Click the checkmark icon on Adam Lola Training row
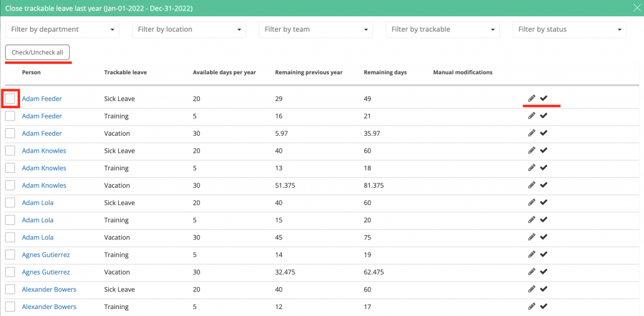 coord(544,219)
